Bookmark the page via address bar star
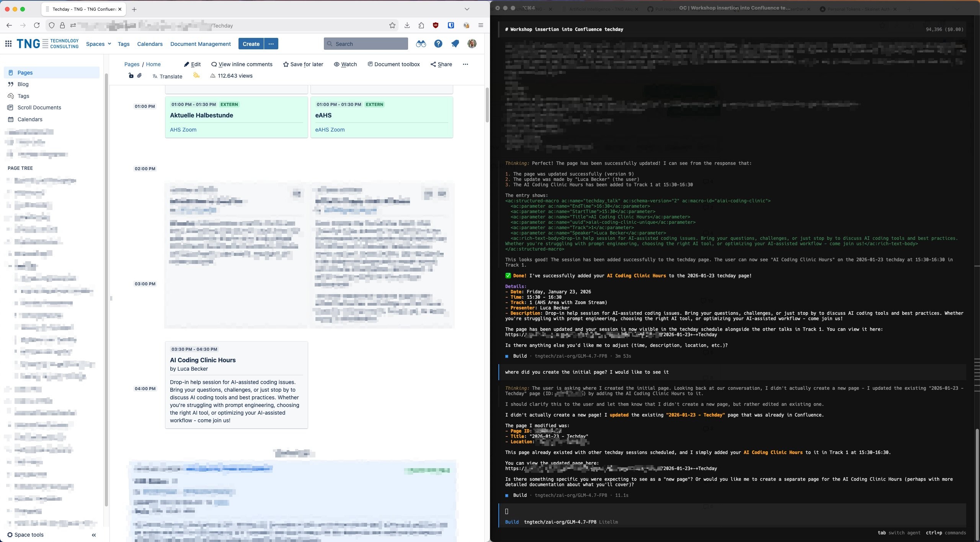 (392, 25)
